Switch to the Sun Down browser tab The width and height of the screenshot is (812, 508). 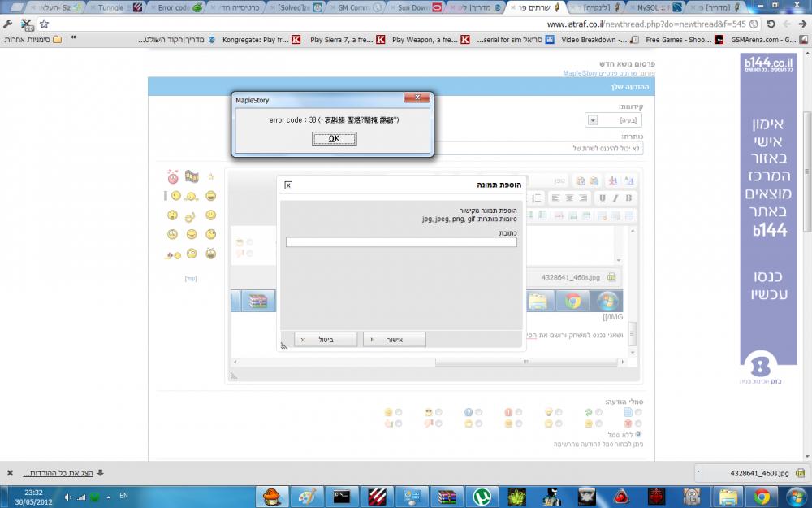tap(417, 7)
